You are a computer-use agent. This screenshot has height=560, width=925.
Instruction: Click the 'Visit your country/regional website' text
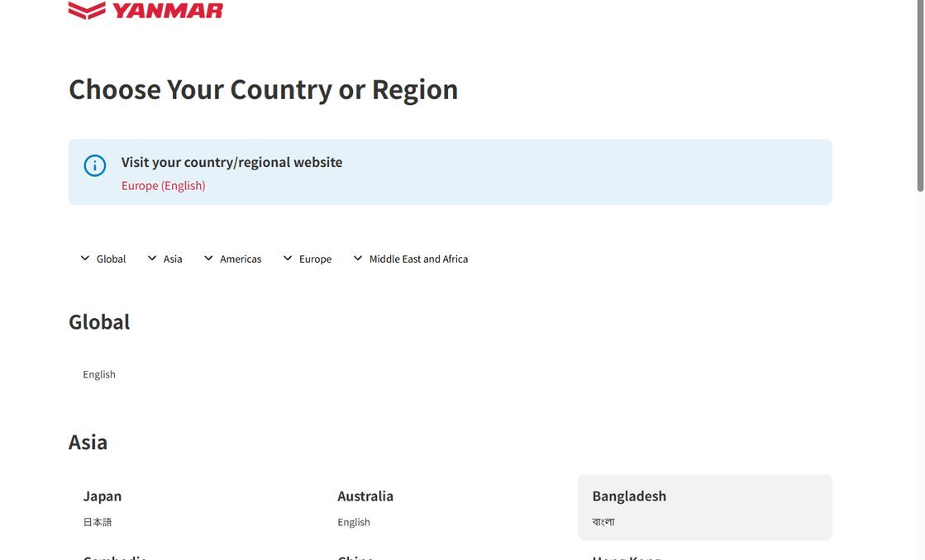click(231, 162)
